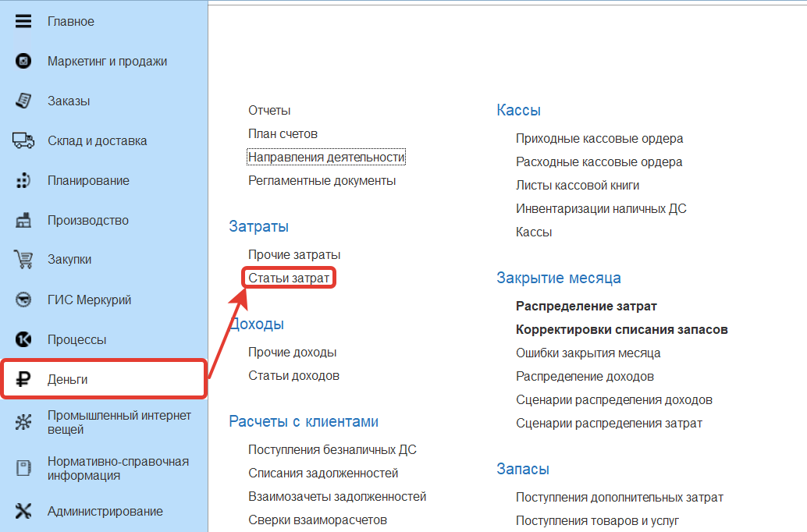Click the truck icon for Склад и доставка
Image resolution: width=807 pixels, height=532 pixels.
coord(23,140)
